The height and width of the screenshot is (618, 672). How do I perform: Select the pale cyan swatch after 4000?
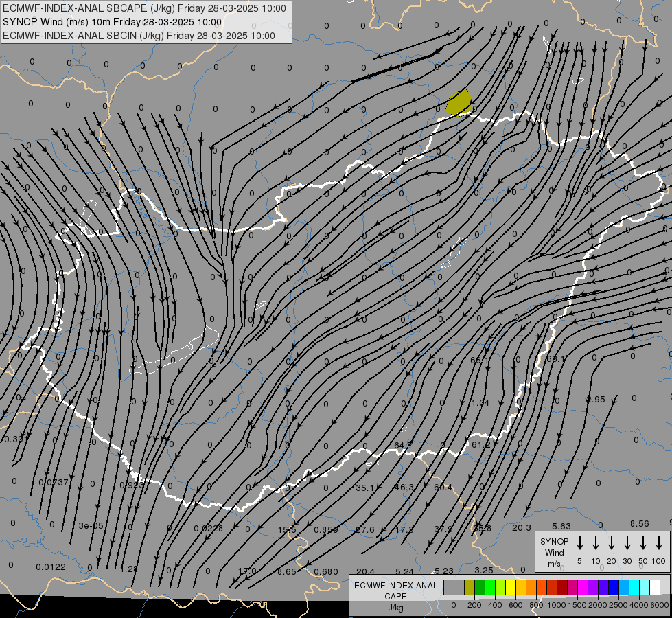tap(645, 588)
